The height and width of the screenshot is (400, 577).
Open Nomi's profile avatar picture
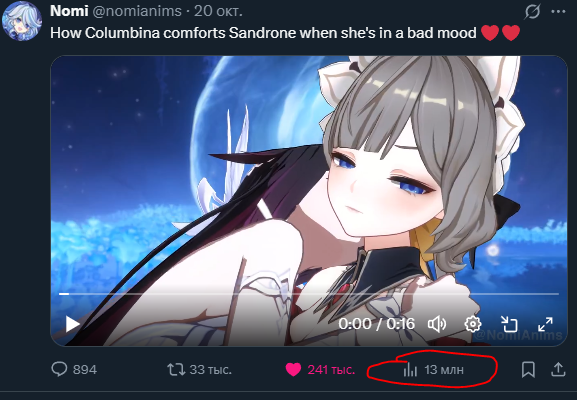pyautogui.click(x=22, y=20)
